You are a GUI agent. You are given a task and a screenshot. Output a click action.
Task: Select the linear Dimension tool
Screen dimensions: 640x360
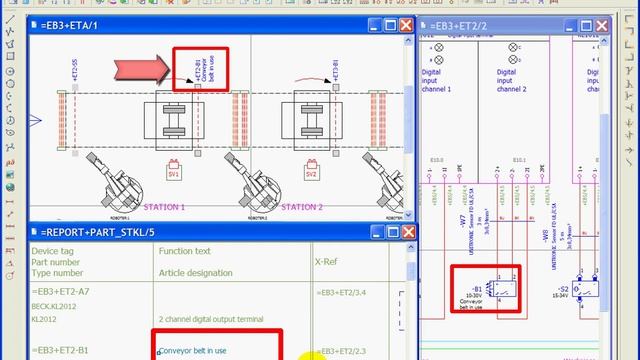click(x=10, y=202)
